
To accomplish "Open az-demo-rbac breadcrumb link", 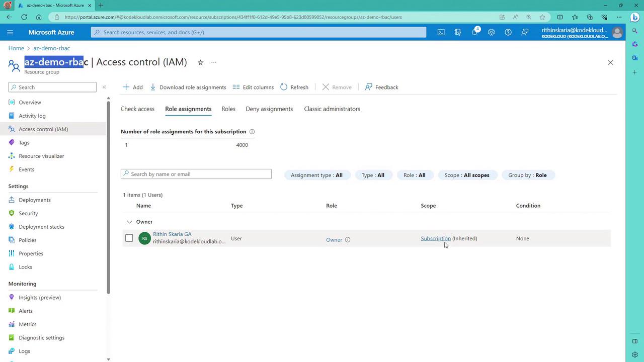I will [51, 48].
